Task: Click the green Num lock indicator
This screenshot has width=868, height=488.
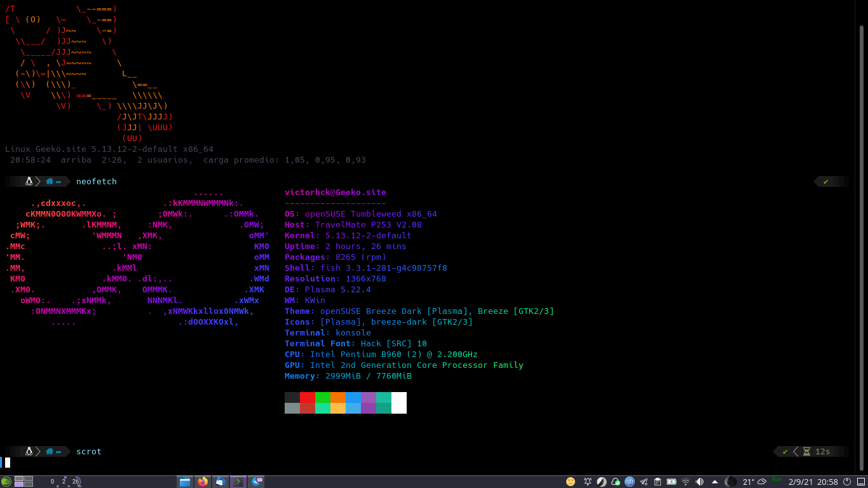Action: tap(776, 478)
